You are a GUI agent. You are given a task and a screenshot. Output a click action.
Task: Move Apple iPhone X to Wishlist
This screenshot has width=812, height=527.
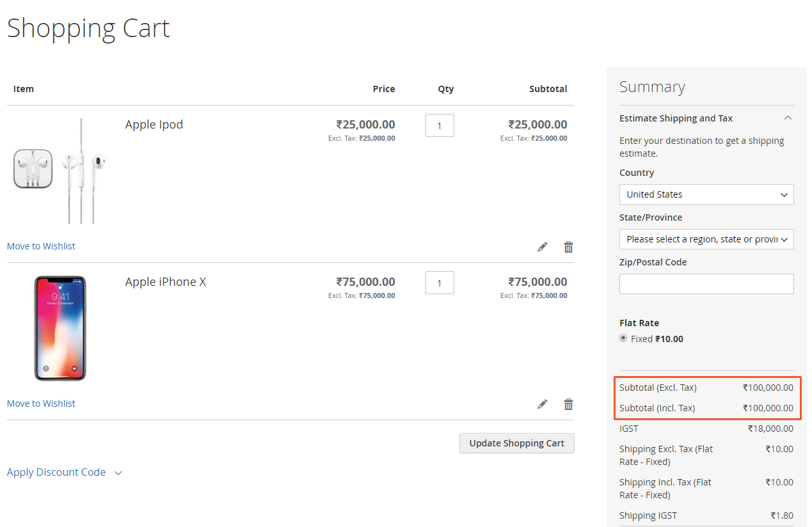(x=41, y=404)
